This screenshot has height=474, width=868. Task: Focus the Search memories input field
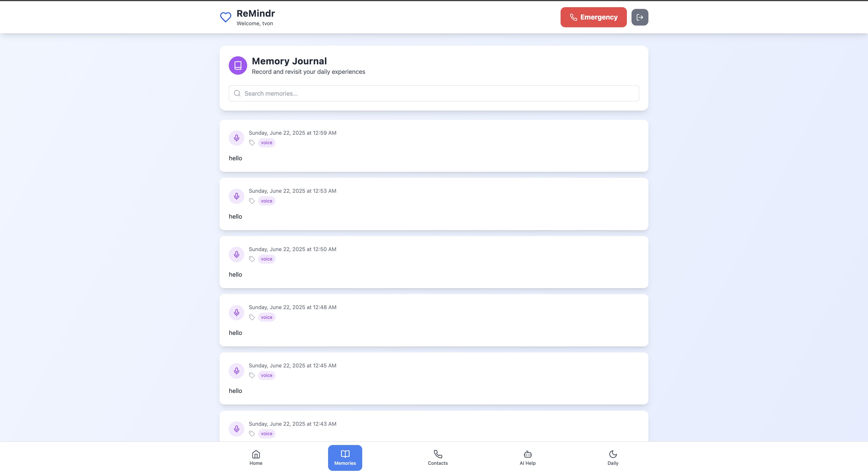(438, 93)
